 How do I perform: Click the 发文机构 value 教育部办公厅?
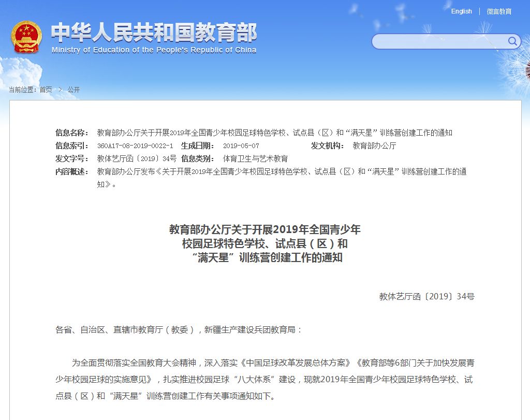click(x=373, y=146)
